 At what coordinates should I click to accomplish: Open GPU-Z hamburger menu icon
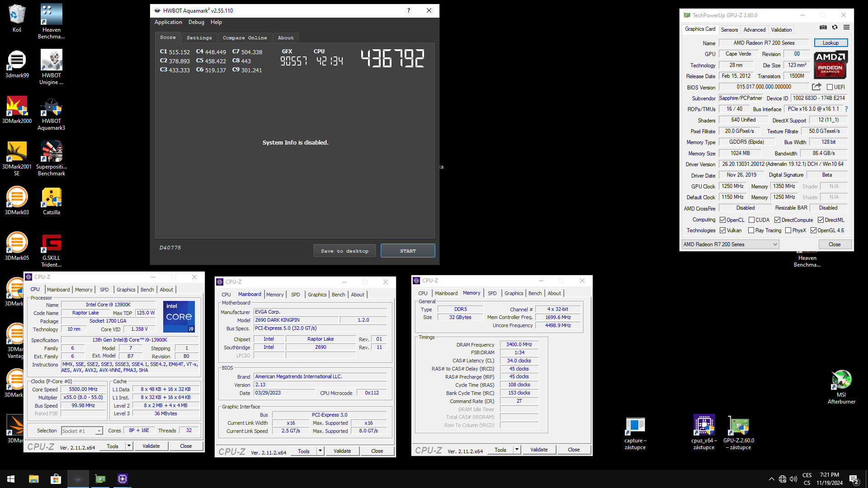[x=846, y=28]
